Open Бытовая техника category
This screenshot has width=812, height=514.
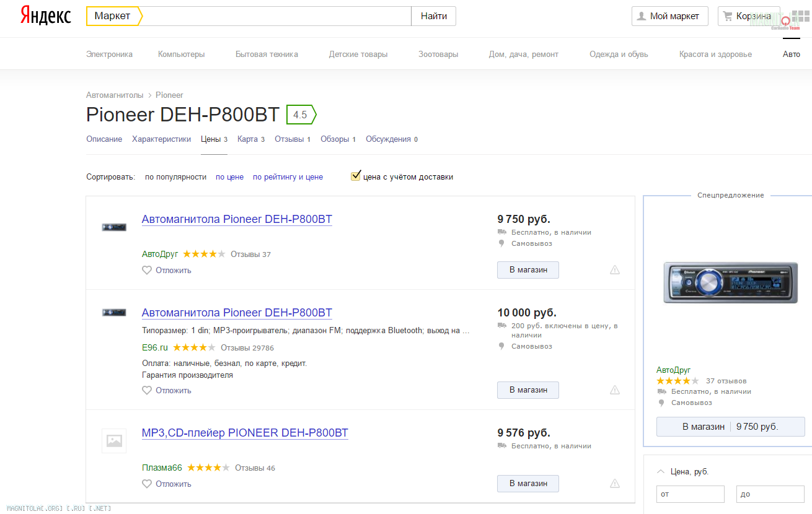(x=267, y=54)
